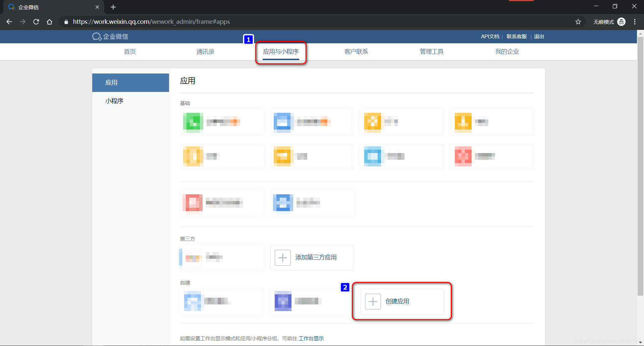644x346 pixels.
Task: Click the page vertical scrollbar
Action: click(640, 166)
